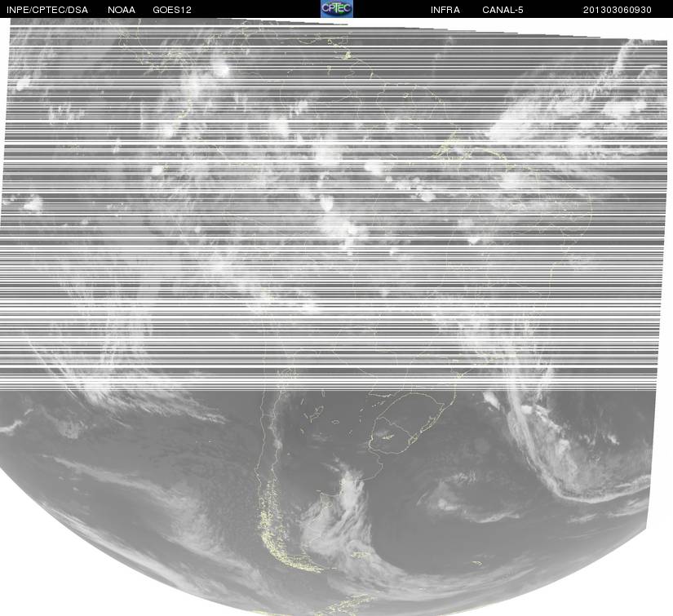This screenshot has width=673, height=616.
Task: Click the GOES12 satellite label
Action: (172, 10)
